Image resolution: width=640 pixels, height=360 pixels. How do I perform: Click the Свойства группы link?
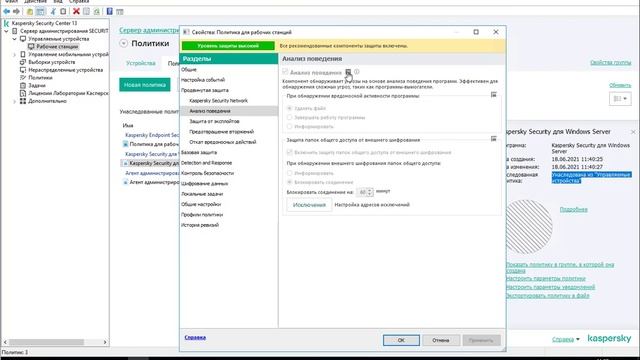610,62
